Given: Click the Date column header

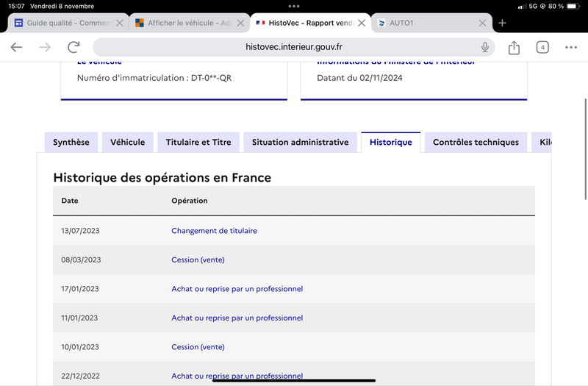Looking at the screenshot, I should pyautogui.click(x=70, y=201).
